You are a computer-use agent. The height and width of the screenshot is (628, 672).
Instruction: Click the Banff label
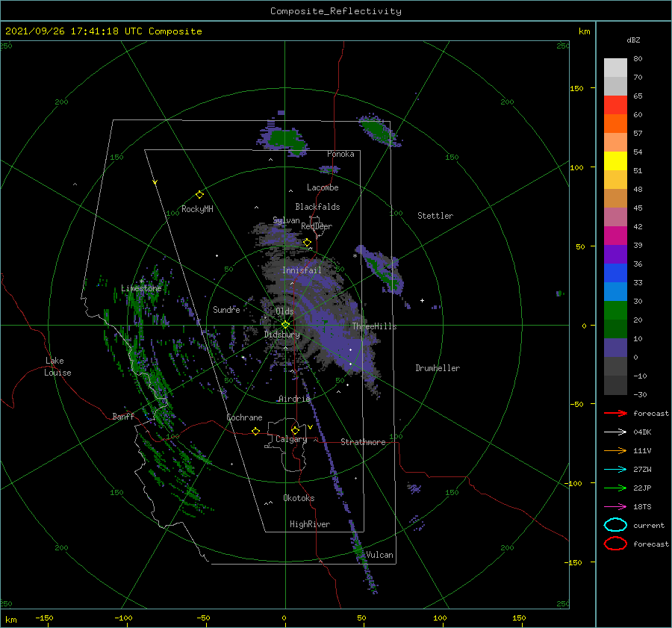(123, 416)
